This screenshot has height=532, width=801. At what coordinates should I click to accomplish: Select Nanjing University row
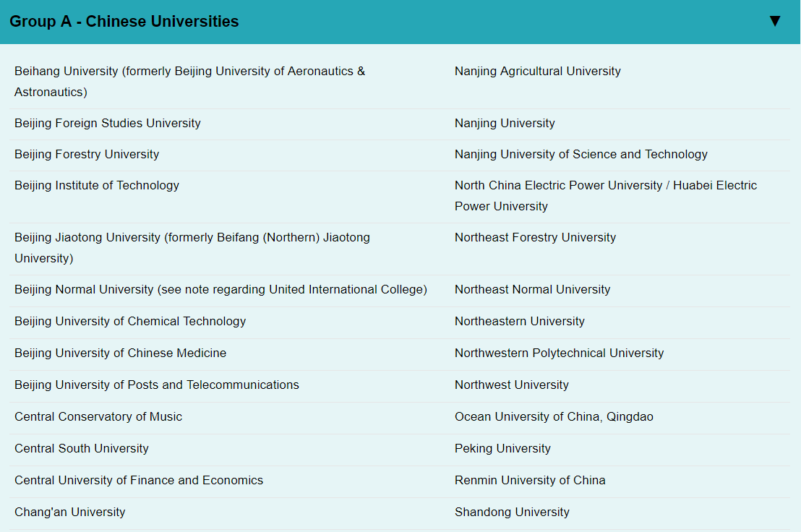pos(505,123)
